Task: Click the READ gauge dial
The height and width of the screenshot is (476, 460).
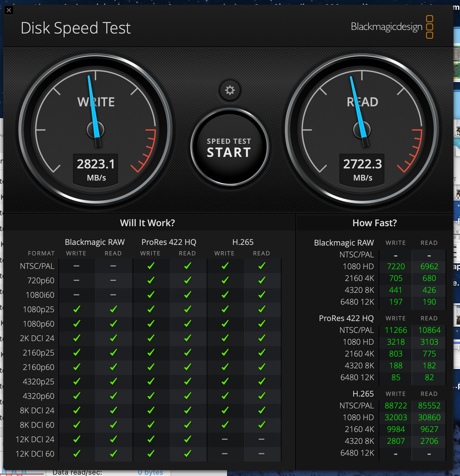Action: pyautogui.click(x=362, y=129)
